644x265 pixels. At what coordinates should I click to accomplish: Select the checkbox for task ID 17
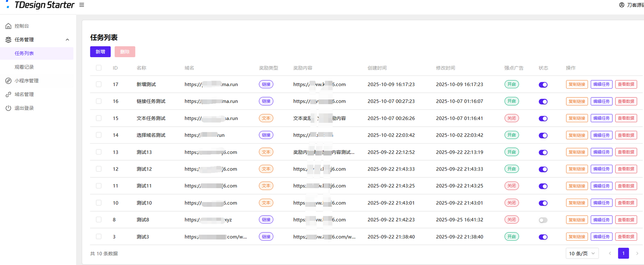point(99,84)
